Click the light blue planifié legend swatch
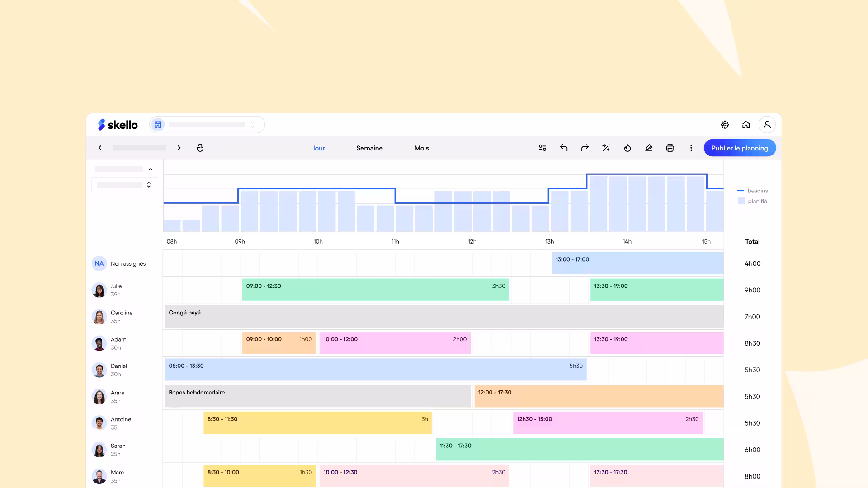 pos(741,201)
